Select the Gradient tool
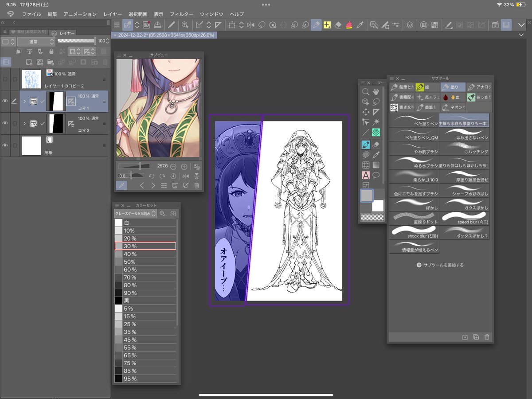 [x=376, y=165]
